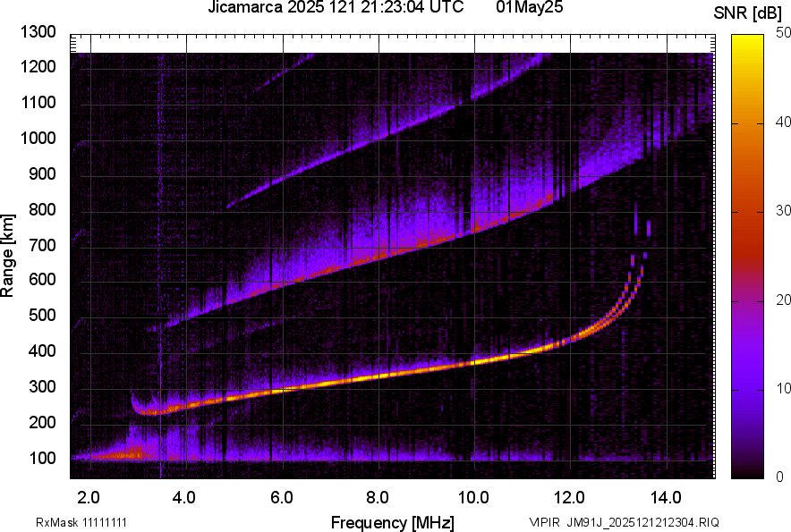Click the 'RxMask 11111111' footer text
Screen dimensions: 791x532
(81, 522)
